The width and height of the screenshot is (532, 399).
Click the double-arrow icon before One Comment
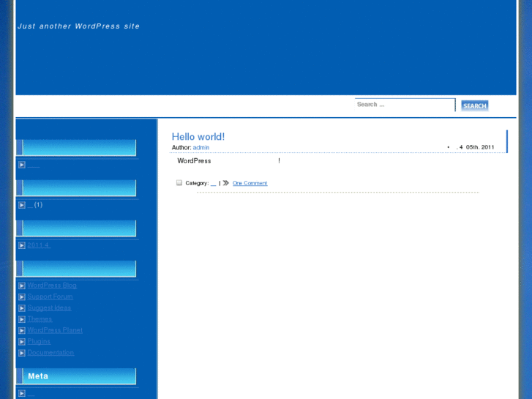[x=225, y=183]
